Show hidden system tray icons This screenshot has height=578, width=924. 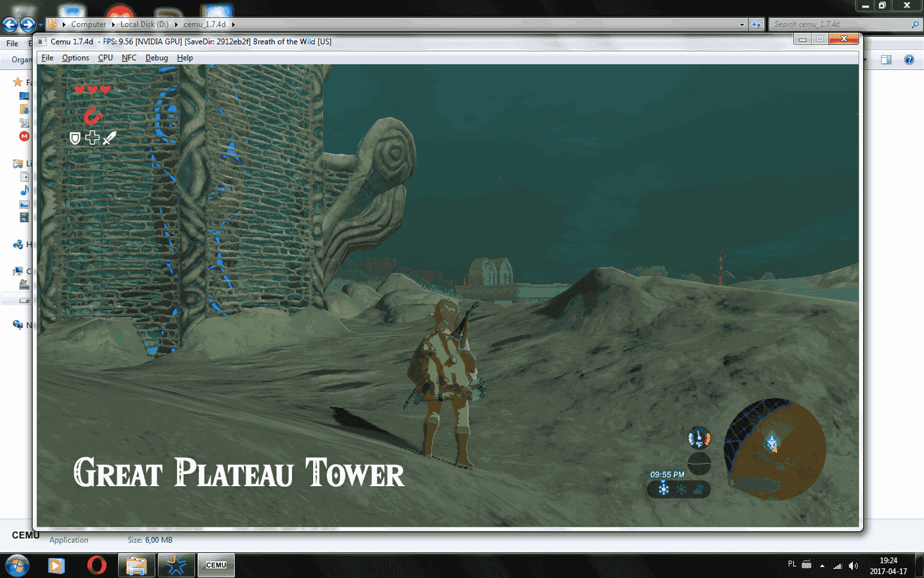point(822,566)
